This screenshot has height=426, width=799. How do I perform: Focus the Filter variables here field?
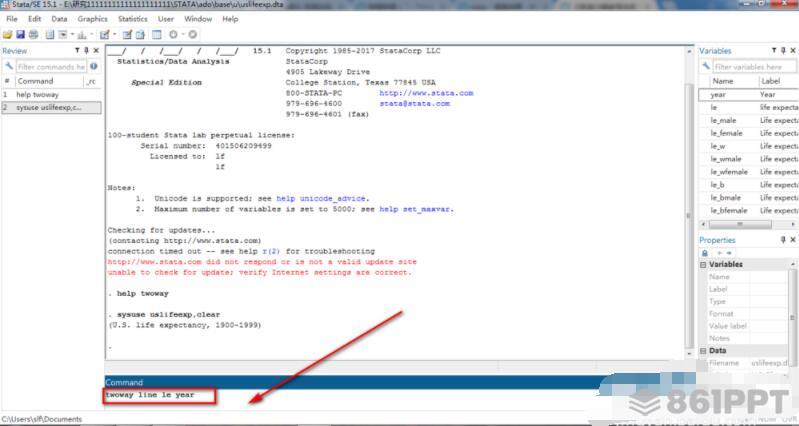click(755, 67)
